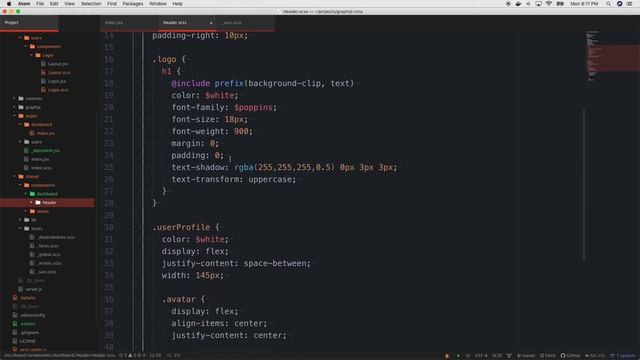Expand the Header folder arrow
Image resolution: width=640 pixels, height=360 pixels.
[x=31, y=202]
